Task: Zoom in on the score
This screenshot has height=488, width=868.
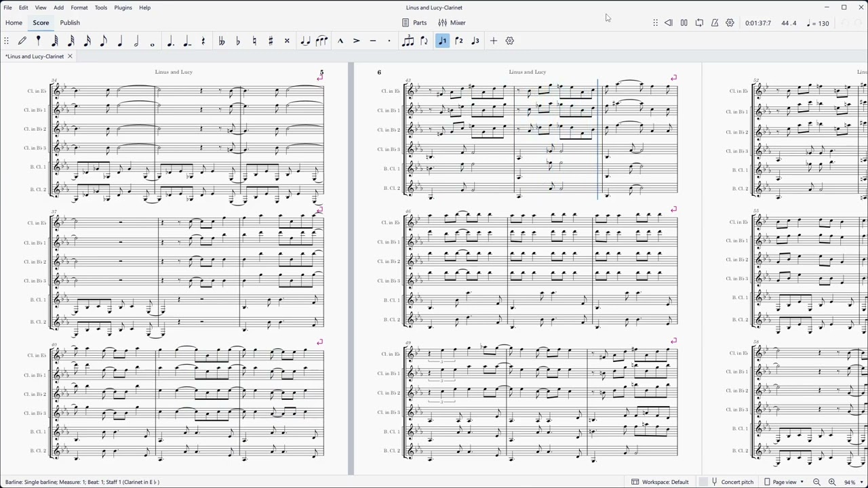Action: pos(831,482)
